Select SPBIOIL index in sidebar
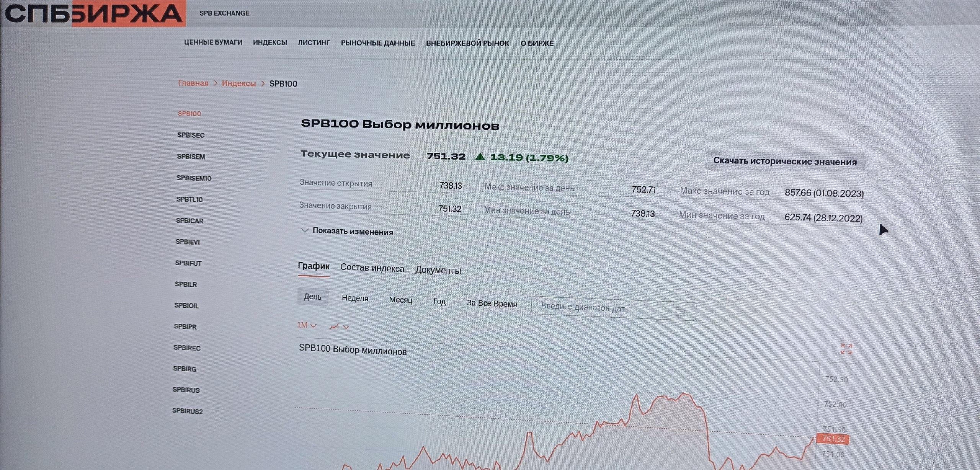The image size is (980, 470). pos(186,305)
